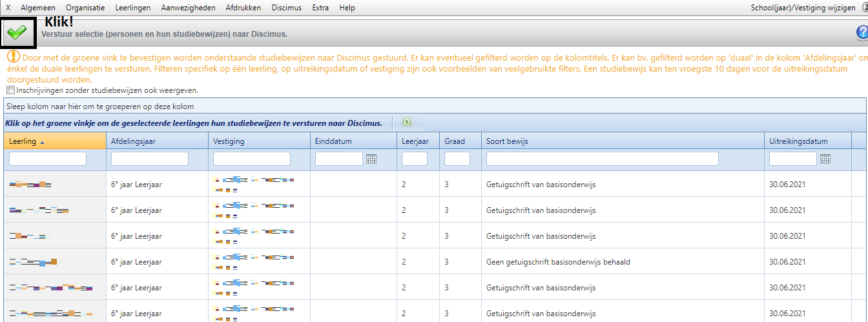
Task: Open the Afdrukken menu
Action: click(244, 8)
